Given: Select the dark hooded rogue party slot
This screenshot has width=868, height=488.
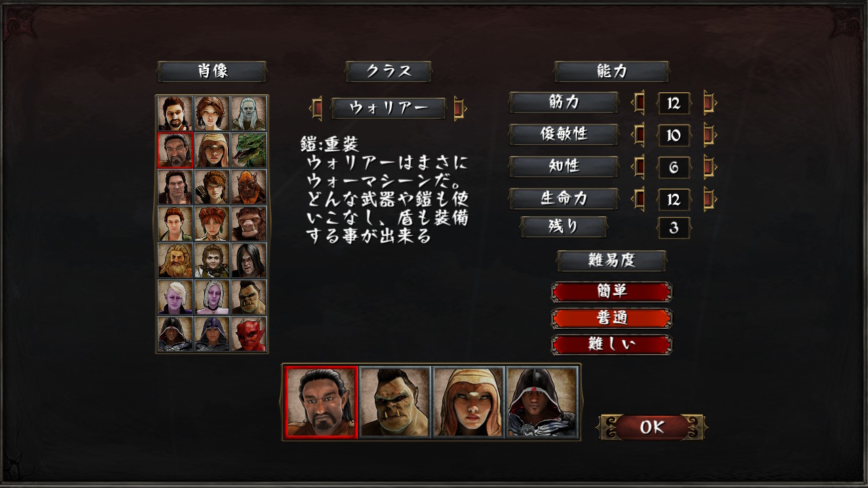Looking at the screenshot, I should pos(542,402).
